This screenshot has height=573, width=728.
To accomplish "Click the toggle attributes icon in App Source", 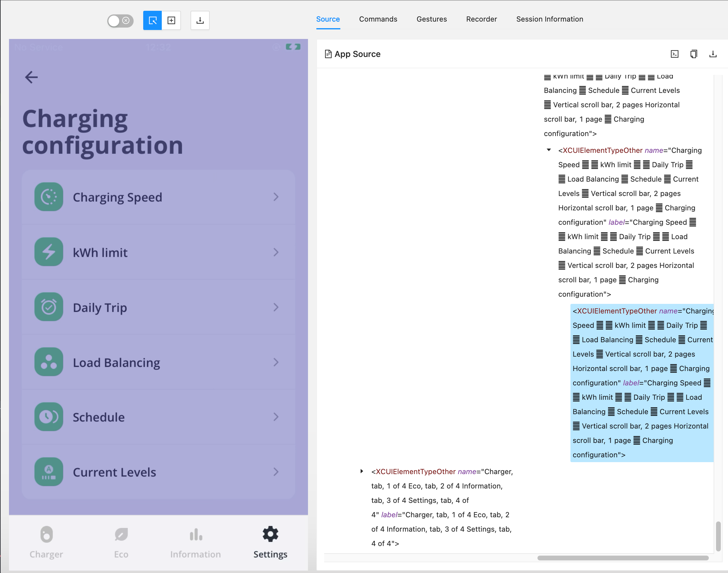I will (x=674, y=54).
